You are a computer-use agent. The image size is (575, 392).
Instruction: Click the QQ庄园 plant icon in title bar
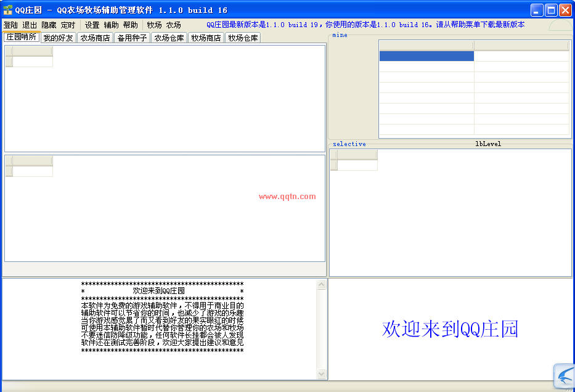click(x=7, y=10)
